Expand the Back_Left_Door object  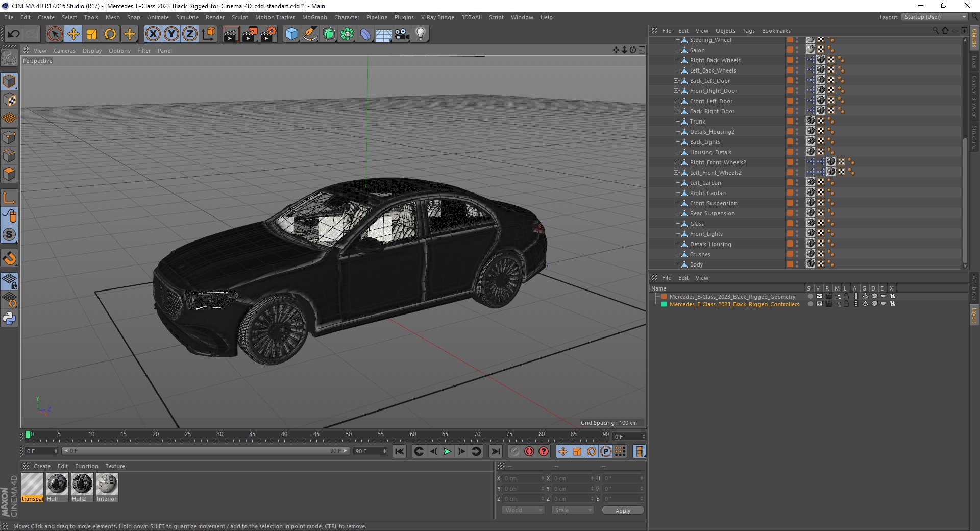(x=676, y=81)
